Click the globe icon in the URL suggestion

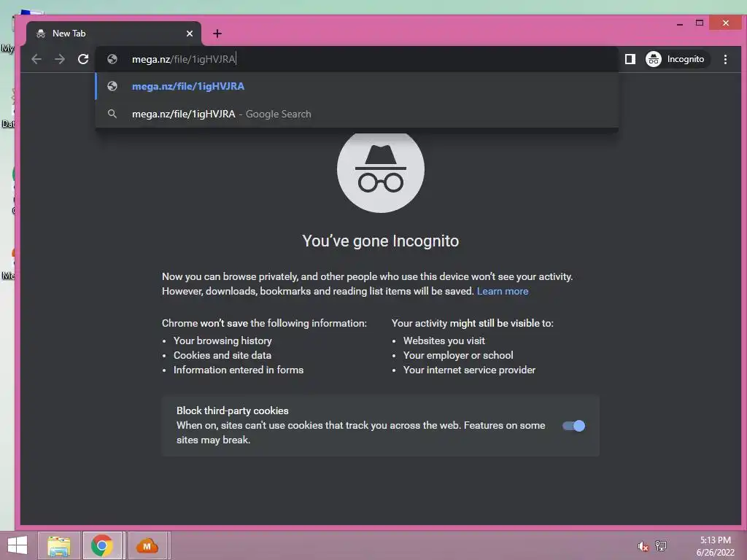112,86
